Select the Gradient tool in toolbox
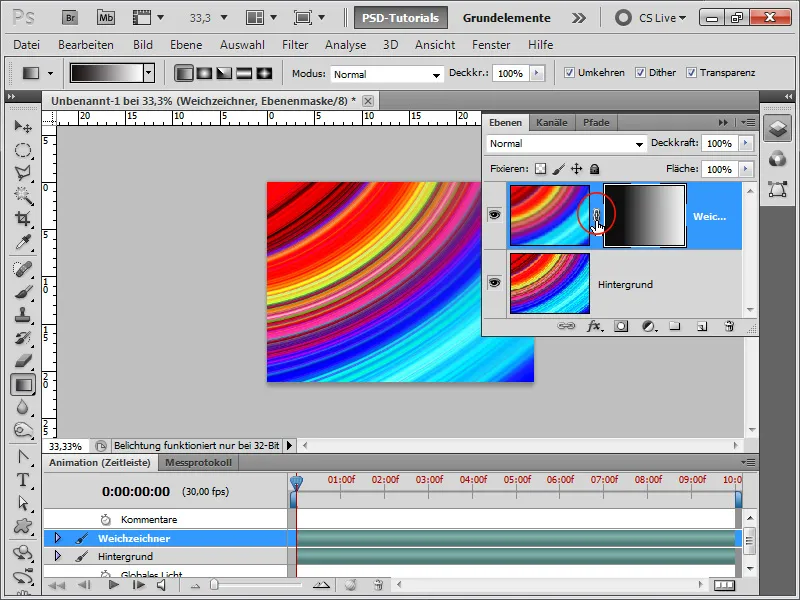 point(23,385)
